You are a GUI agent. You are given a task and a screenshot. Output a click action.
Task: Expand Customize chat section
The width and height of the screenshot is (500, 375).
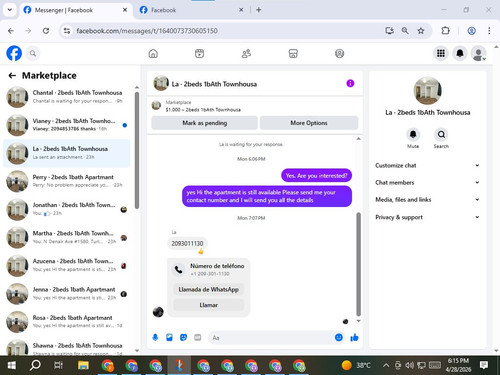tap(427, 165)
